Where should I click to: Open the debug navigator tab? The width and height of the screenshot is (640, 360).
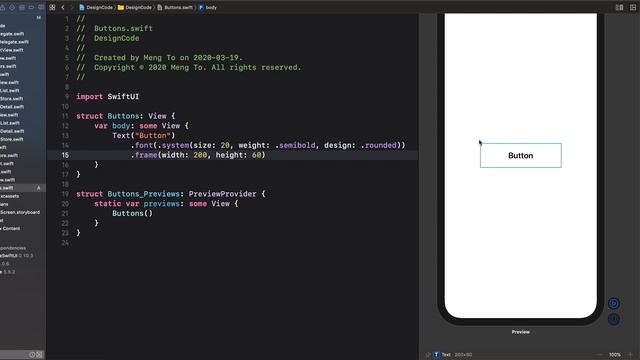[22, 7]
